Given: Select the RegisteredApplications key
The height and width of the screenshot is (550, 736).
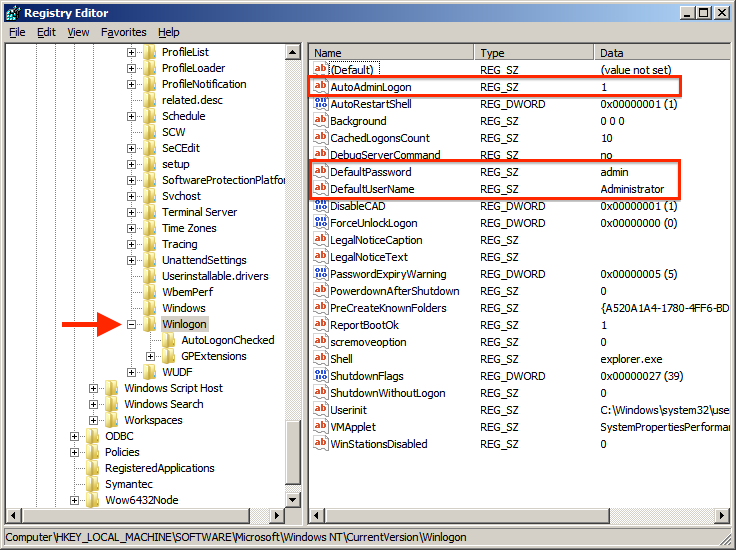Looking at the screenshot, I should [160, 468].
